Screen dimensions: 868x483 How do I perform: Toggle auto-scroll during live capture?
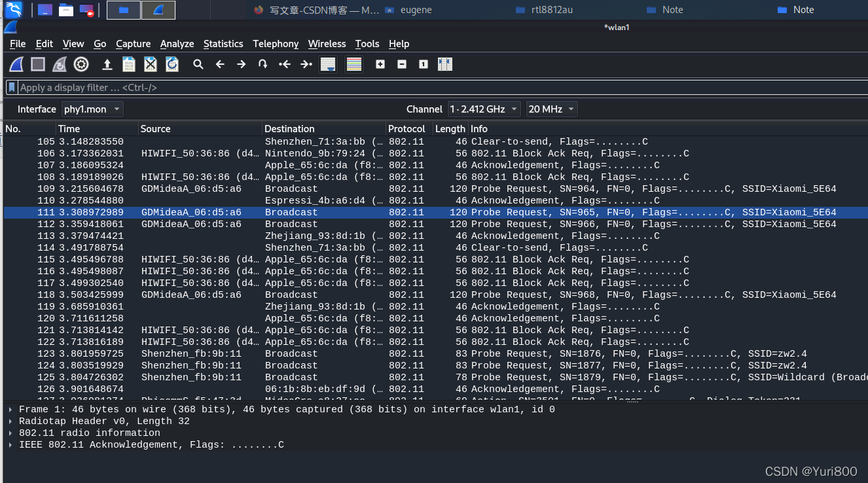(x=327, y=64)
